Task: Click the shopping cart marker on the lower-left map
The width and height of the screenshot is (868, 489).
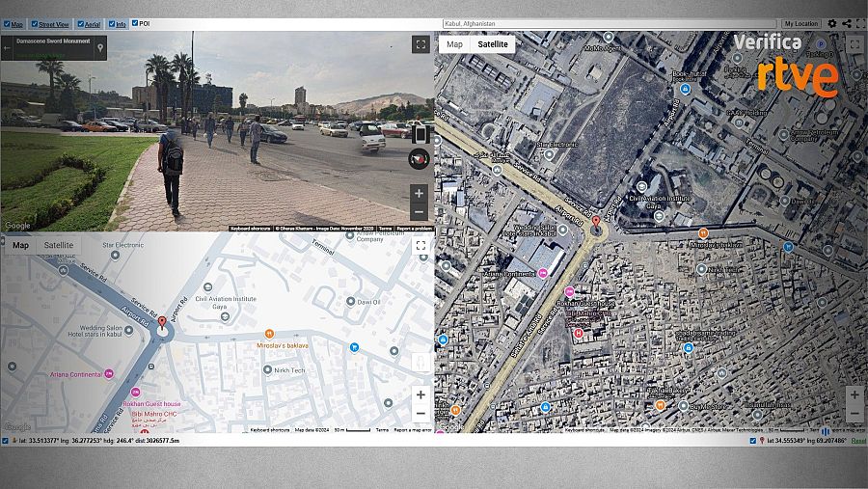Action: [x=354, y=347]
